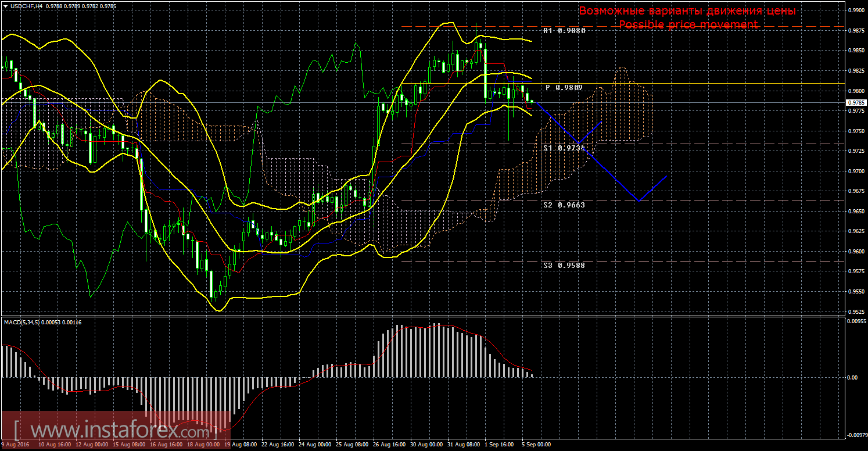Select the S2 0.9663 support label
Image resolution: width=868 pixels, height=451 pixels.
(x=564, y=205)
